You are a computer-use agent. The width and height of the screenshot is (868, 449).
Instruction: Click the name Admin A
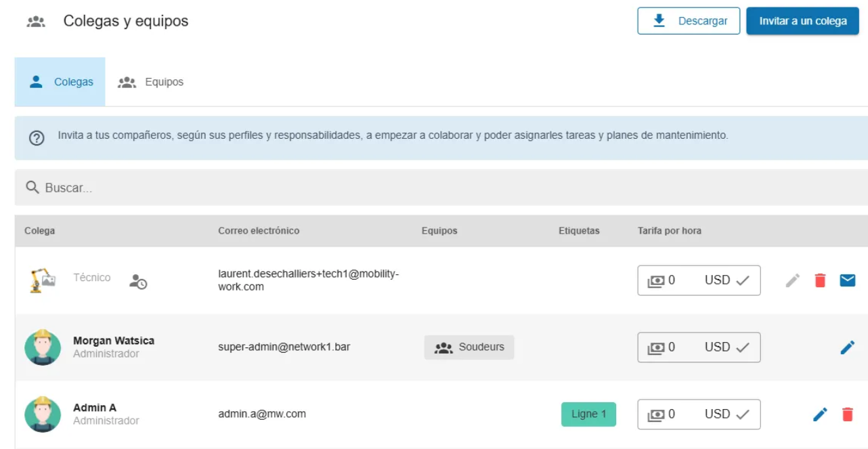click(95, 408)
